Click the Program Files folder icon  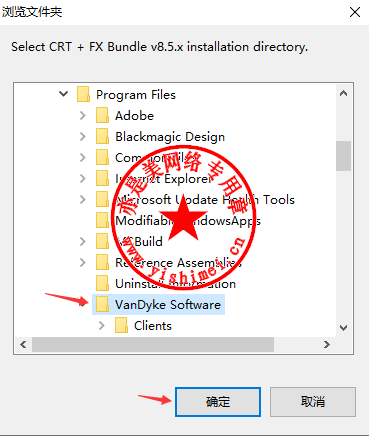[83, 95]
